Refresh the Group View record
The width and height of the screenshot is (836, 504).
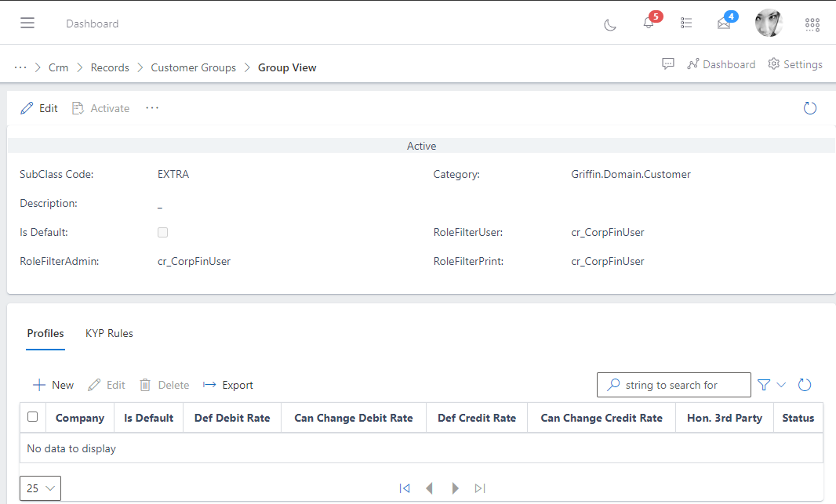pyautogui.click(x=810, y=107)
